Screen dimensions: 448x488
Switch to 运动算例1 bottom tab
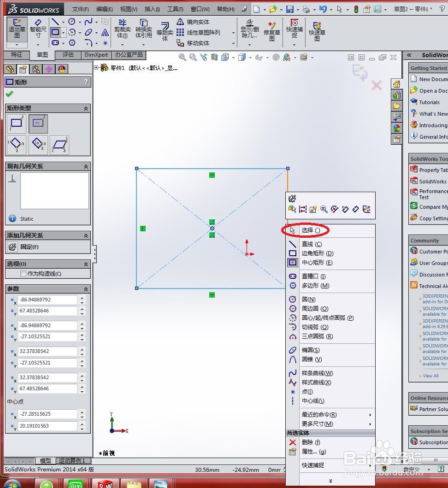[73, 461]
